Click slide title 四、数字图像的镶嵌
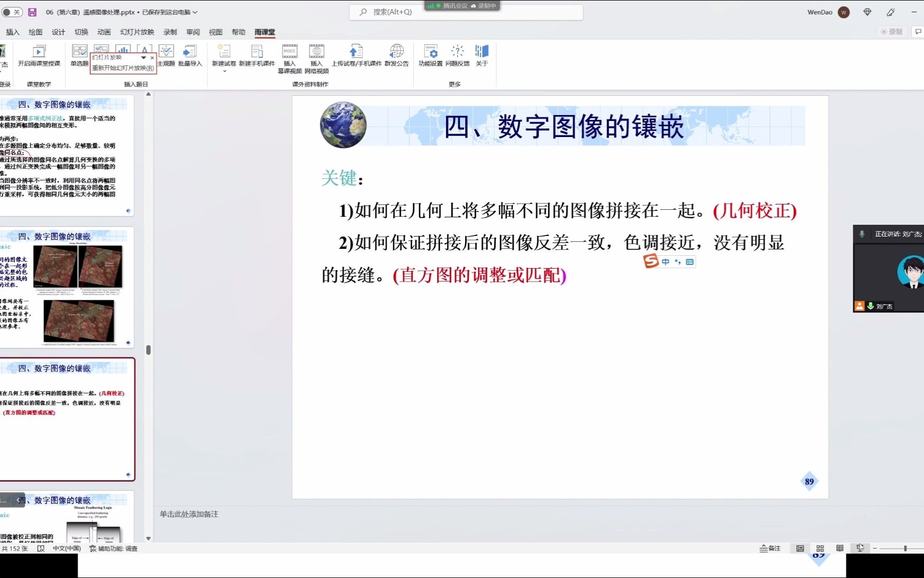The width and height of the screenshot is (924, 578). [x=564, y=127]
